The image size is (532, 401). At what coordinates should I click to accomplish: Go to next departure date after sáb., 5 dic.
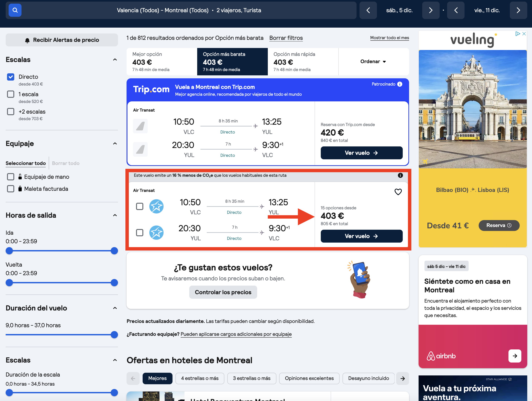(431, 10)
